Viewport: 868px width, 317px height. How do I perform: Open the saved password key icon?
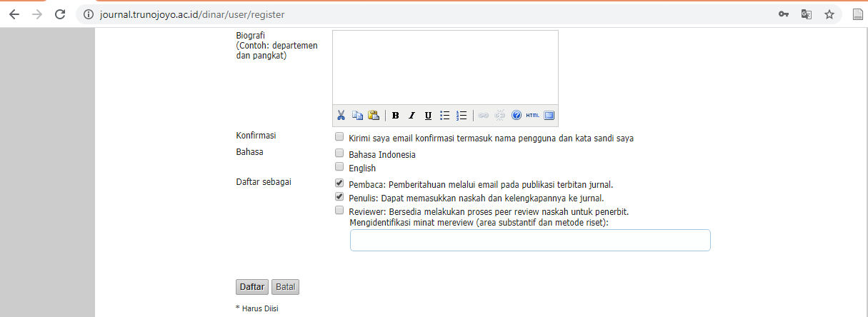tap(784, 14)
